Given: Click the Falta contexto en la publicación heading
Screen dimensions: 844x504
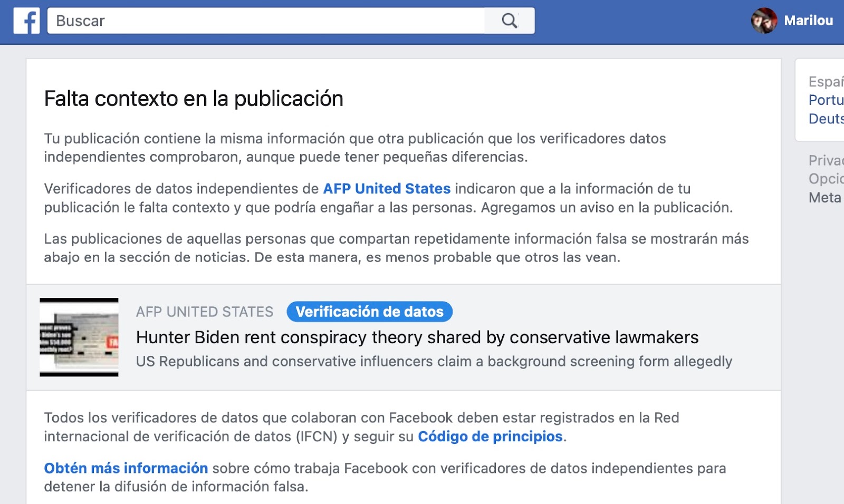Looking at the screenshot, I should click(194, 99).
